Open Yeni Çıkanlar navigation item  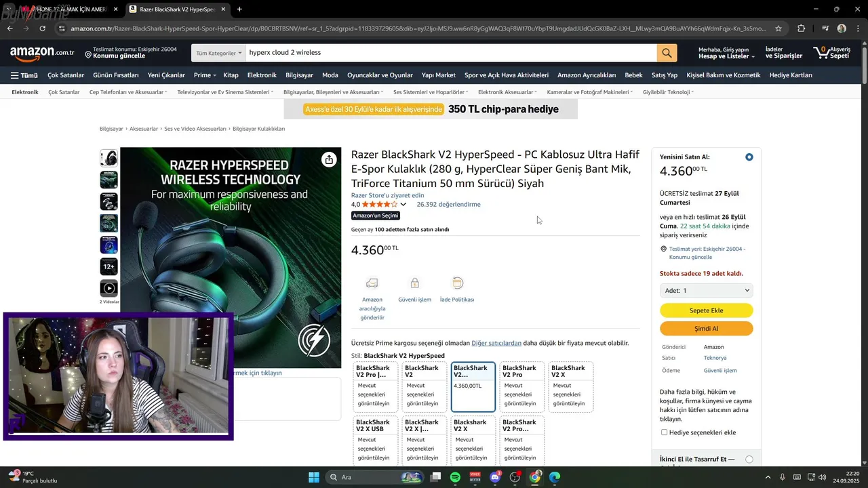click(x=166, y=75)
